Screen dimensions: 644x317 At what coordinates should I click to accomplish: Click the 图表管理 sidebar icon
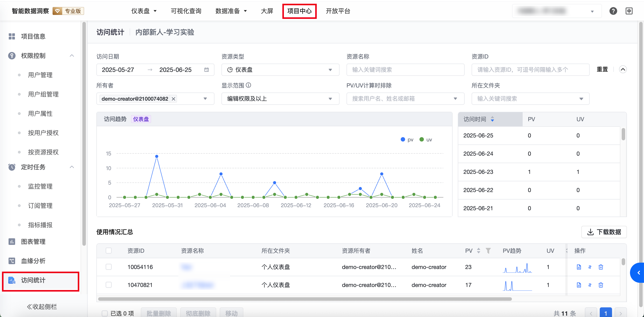(x=12, y=242)
